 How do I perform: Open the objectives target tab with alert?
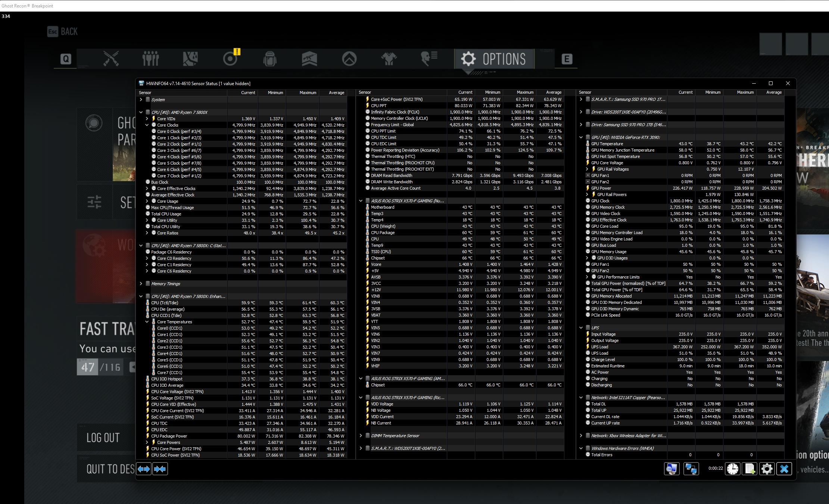click(230, 58)
